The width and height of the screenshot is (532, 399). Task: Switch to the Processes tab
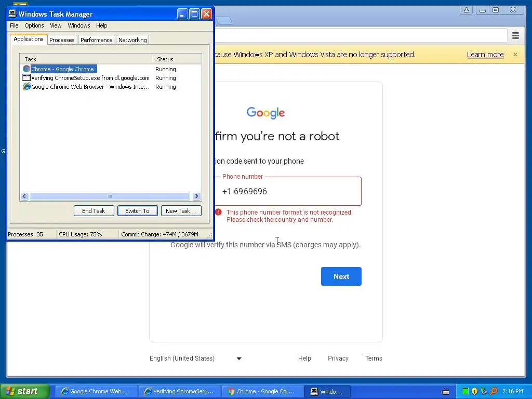point(62,40)
